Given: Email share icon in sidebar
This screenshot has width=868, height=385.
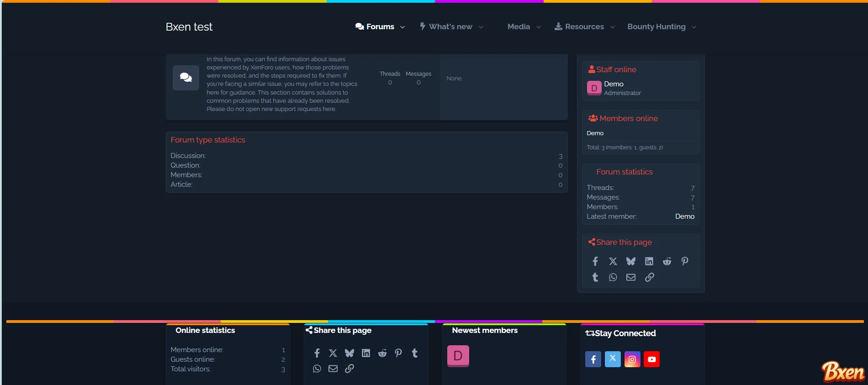Looking at the screenshot, I should pos(630,277).
